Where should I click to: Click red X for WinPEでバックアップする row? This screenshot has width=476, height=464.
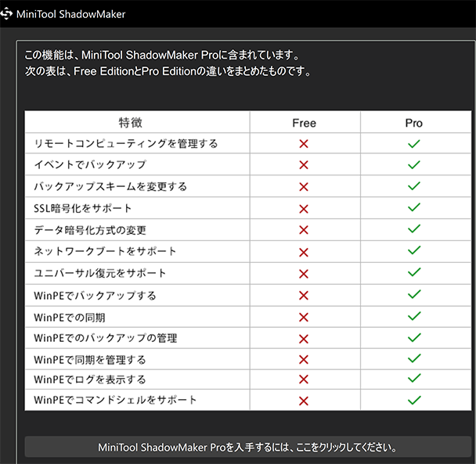coord(304,296)
